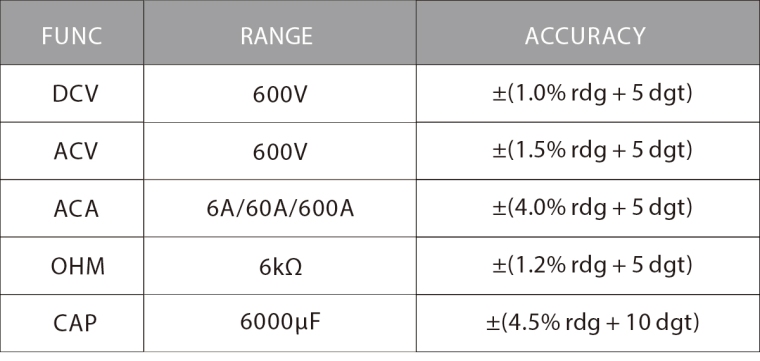Image resolution: width=760 pixels, height=361 pixels.
Task: Select the ±(4.0% rdg + 5 dgt) accuracy cell
Action: tap(588, 208)
